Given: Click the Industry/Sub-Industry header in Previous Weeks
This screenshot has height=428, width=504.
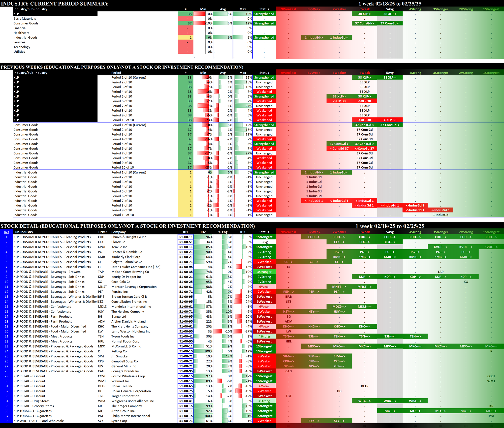Looking at the screenshot, I should click(30, 73).
